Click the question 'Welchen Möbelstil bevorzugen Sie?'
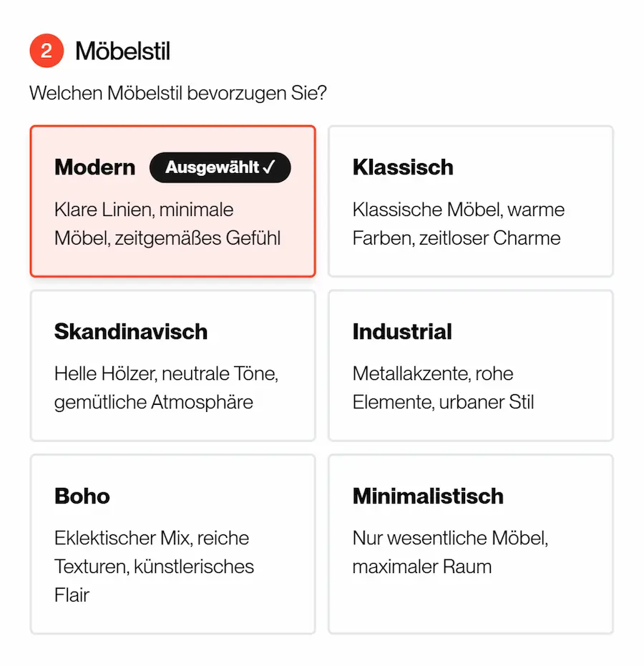The image size is (644, 666). [177, 94]
